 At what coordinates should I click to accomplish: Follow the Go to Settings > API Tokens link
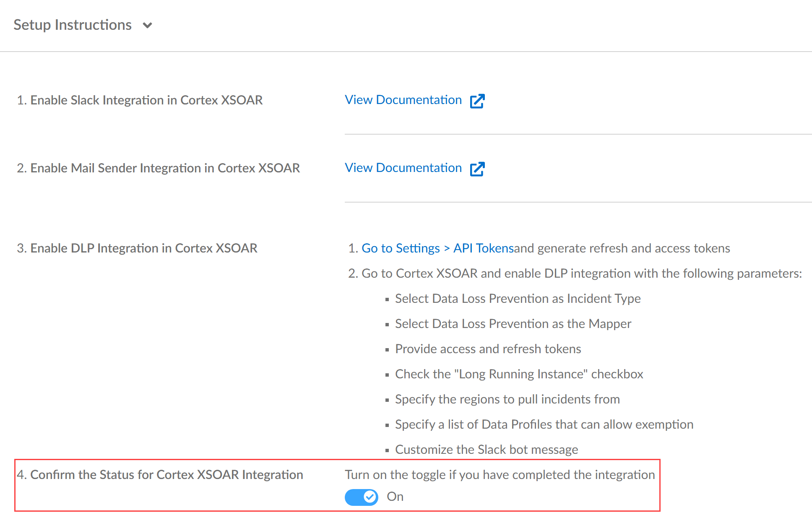coord(437,248)
